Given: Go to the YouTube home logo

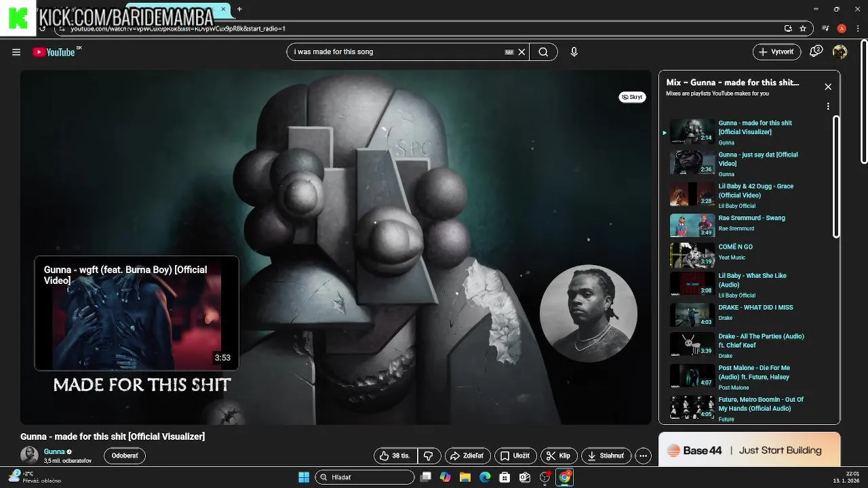Looking at the screenshot, I should pyautogui.click(x=54, y=52).
